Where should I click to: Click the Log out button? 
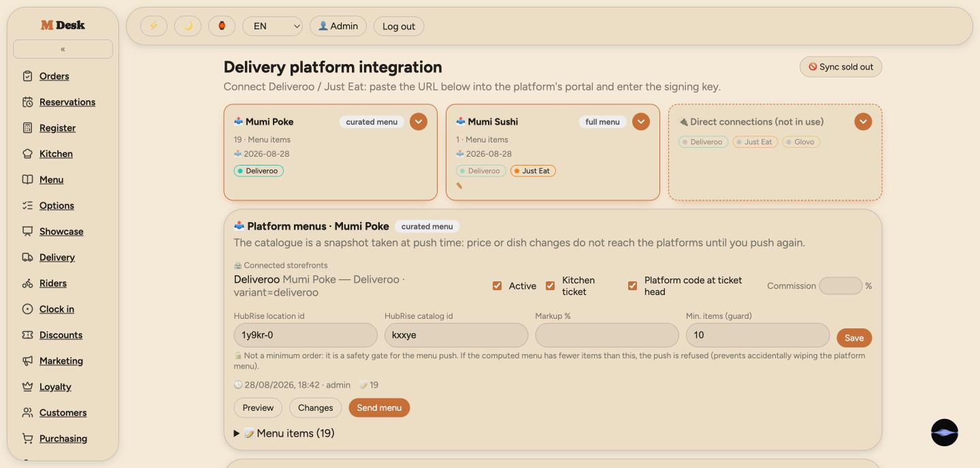(399, 26)
